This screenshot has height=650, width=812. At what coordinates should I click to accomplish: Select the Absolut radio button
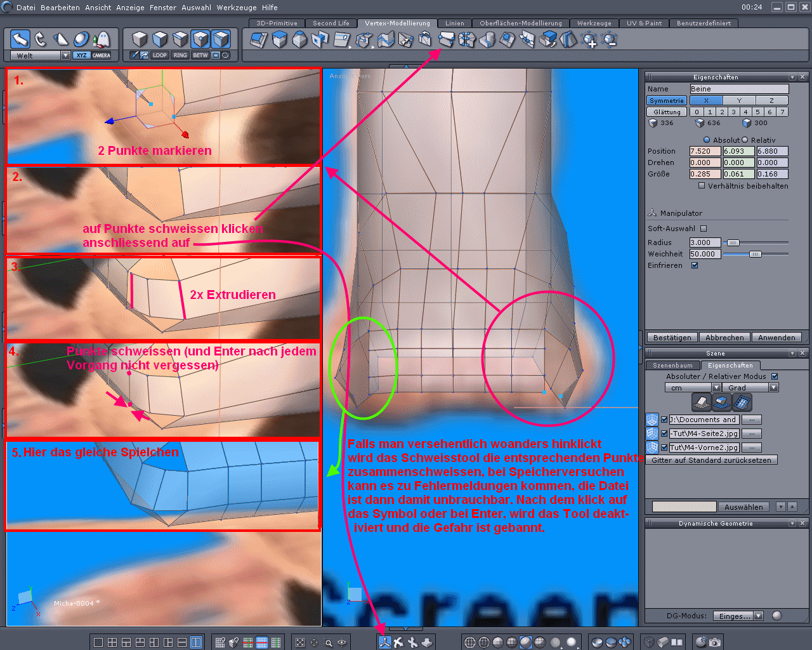point(707,140)
